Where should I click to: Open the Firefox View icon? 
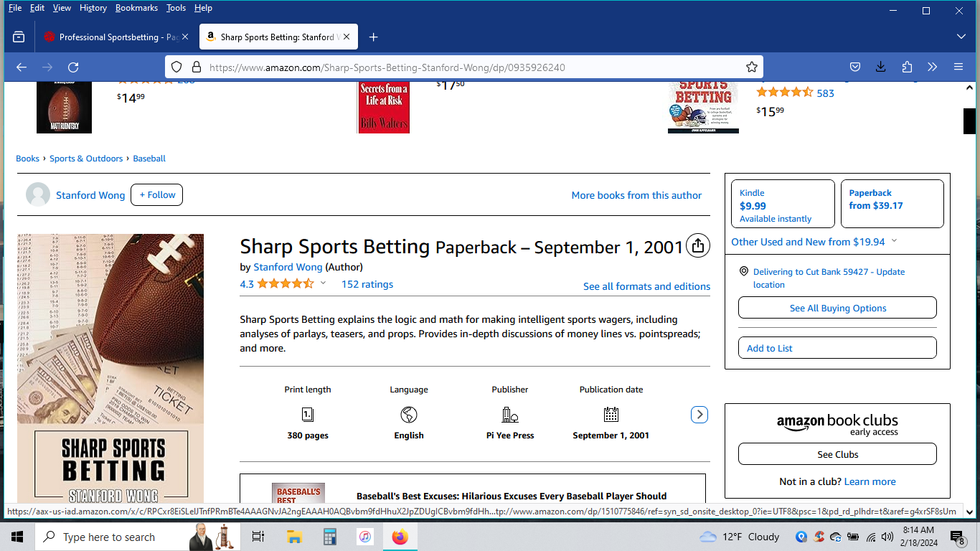pyautogui.click(x=19, y=37)
